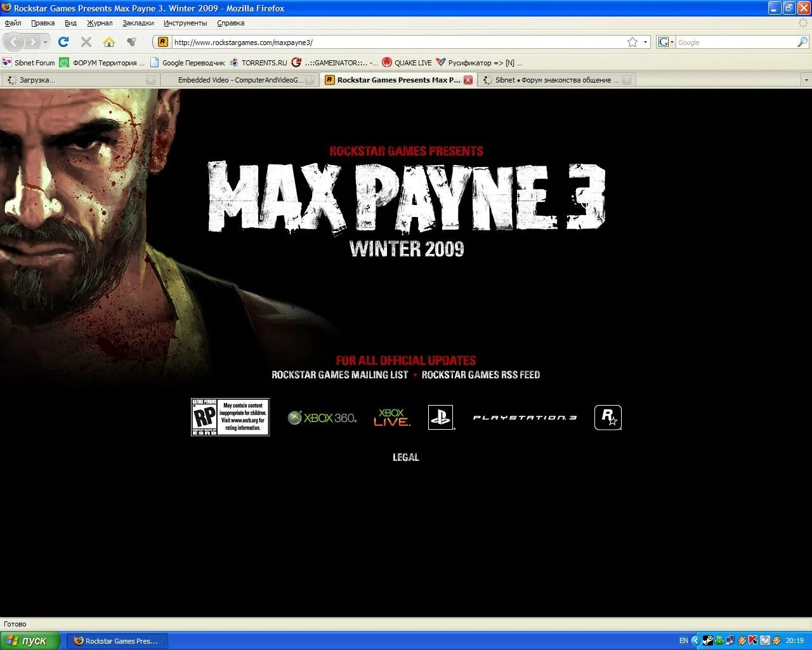This screenshot has width=812, height=650.
Task: Open the Русификатор bookmark
Action: pos(480,62)
